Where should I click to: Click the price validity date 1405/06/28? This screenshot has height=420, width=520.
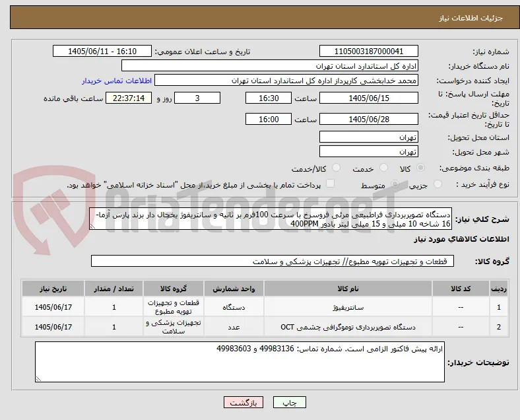(x=368, y=119)
